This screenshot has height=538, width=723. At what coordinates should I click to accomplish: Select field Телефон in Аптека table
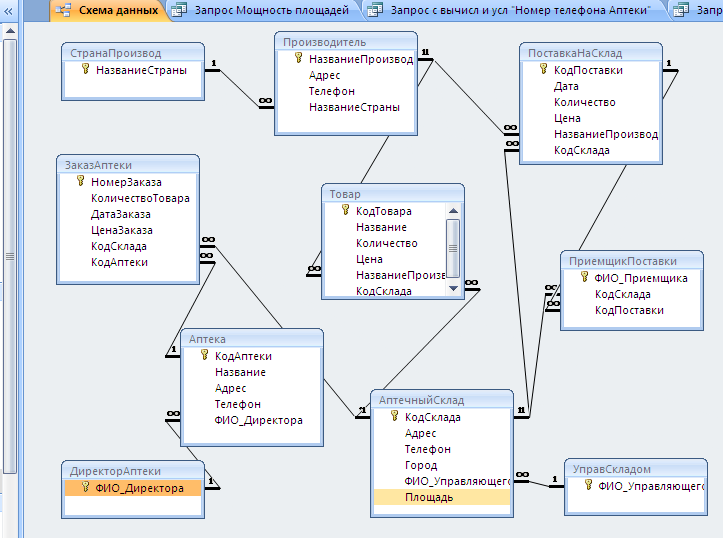(x=238, y=404)
